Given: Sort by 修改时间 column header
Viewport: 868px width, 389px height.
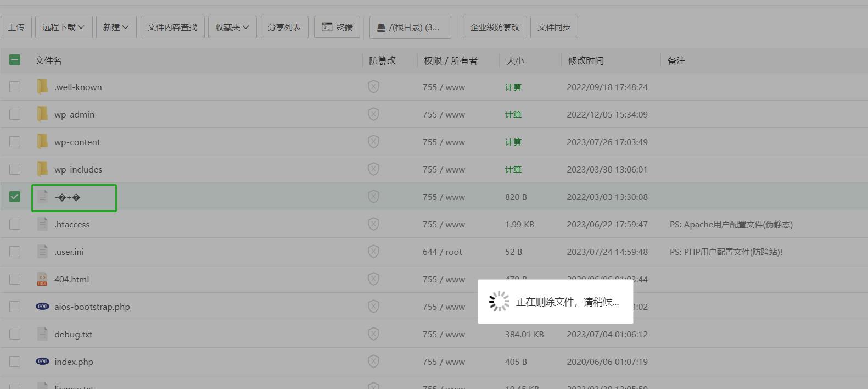Looking at the screenshot, I should pos(586,60).
